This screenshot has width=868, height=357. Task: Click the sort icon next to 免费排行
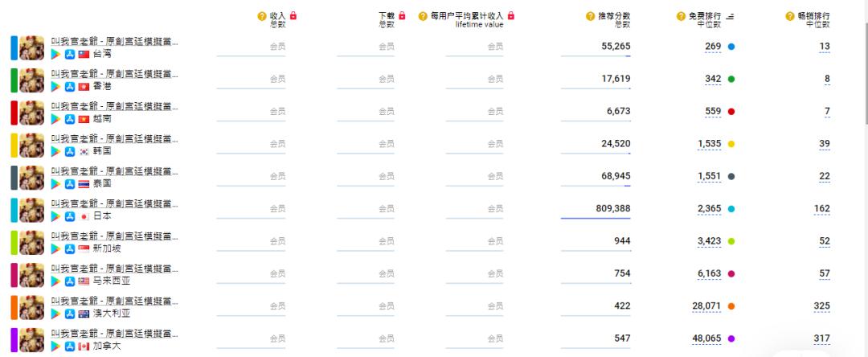pos(730,17)
